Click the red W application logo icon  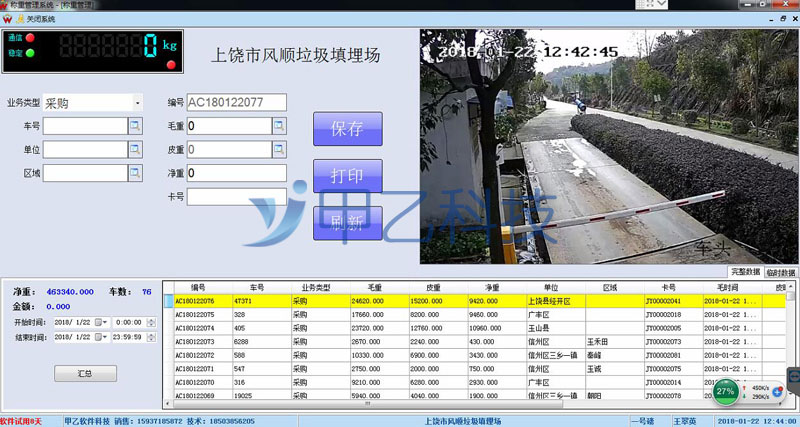tap(8, 18)
